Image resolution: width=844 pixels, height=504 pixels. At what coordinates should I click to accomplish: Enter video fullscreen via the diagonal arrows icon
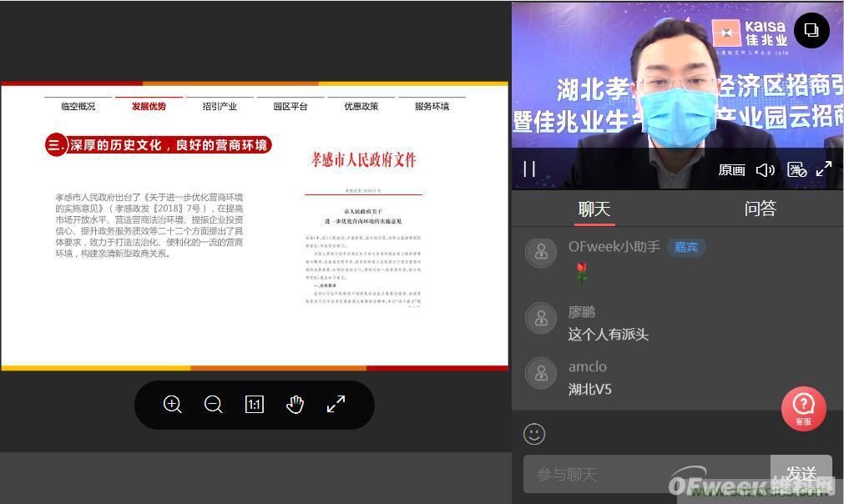(x=824, y=169)
